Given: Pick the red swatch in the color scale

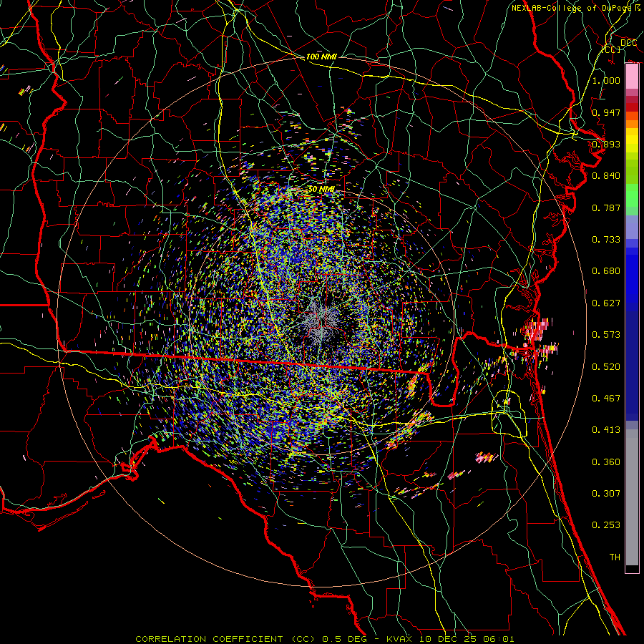Looking at the screenshot, I should click(632, 107).
